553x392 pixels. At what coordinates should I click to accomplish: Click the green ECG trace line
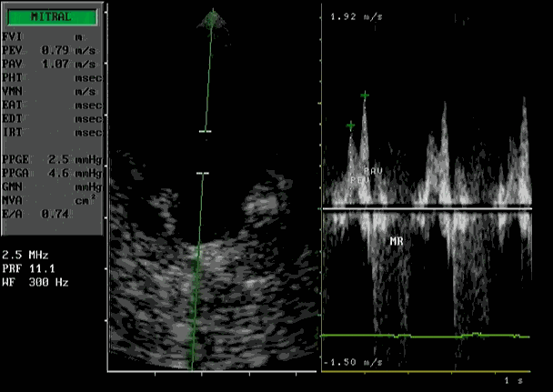pos(426,336)
